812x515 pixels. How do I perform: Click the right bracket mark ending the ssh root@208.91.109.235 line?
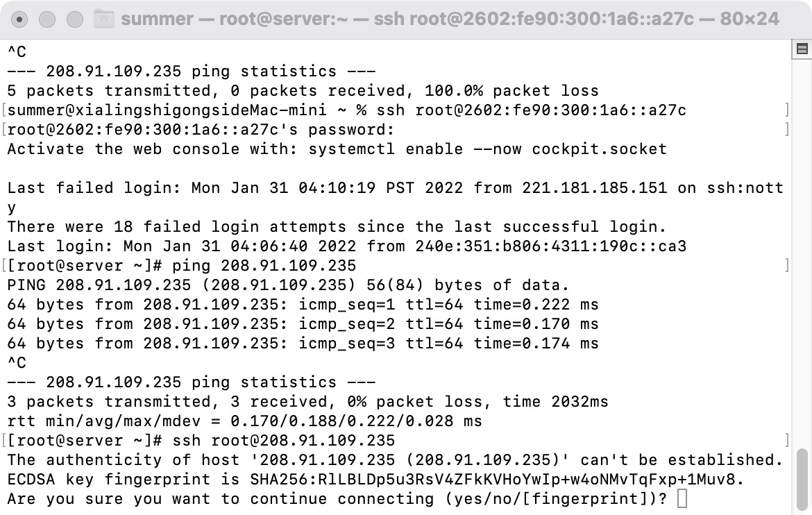click(786, 441)
